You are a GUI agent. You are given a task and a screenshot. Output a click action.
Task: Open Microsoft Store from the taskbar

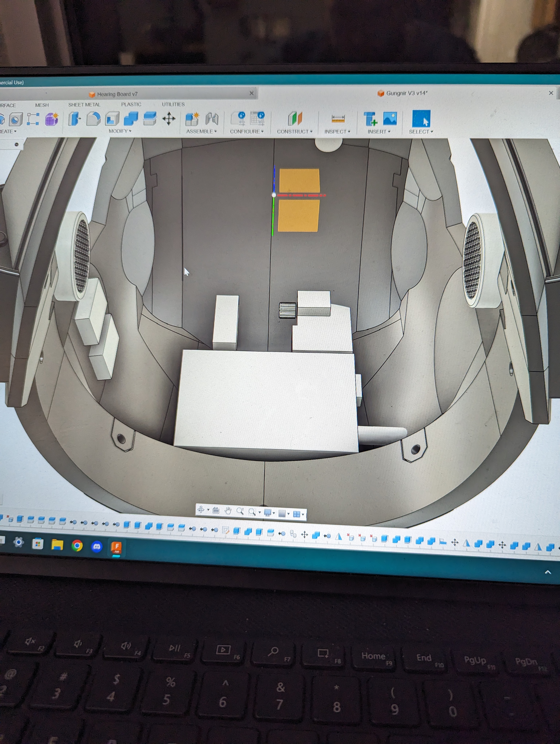point(38,543)
